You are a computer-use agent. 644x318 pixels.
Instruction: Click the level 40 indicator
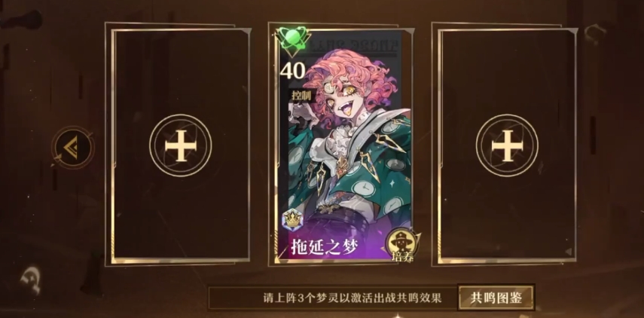pos(292,71)
